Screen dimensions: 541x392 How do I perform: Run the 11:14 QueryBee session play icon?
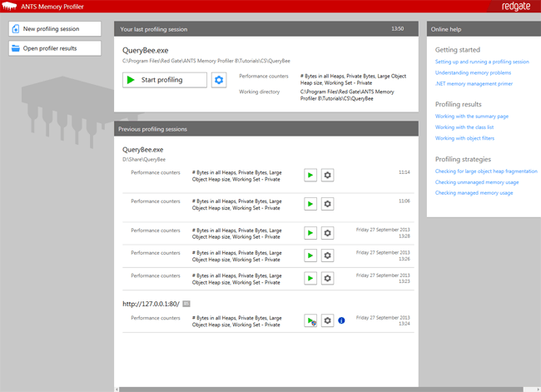click(x=310, y=176)
